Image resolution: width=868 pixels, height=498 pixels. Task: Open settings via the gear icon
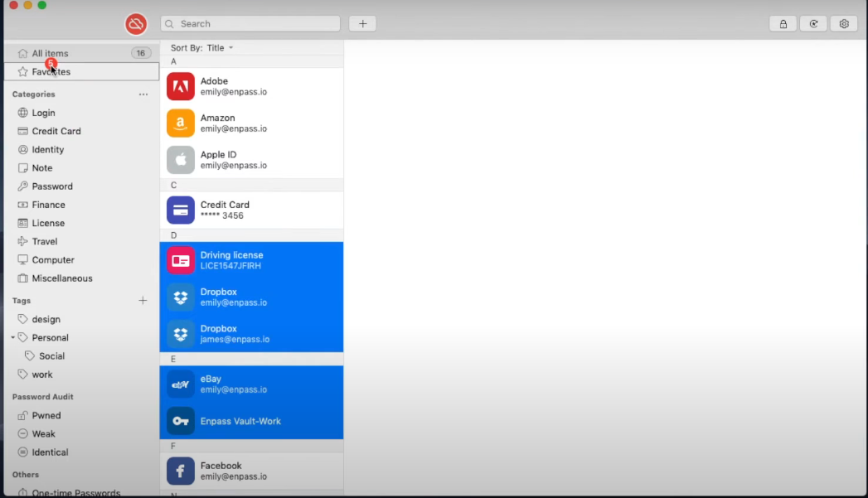tap(844, 24)
